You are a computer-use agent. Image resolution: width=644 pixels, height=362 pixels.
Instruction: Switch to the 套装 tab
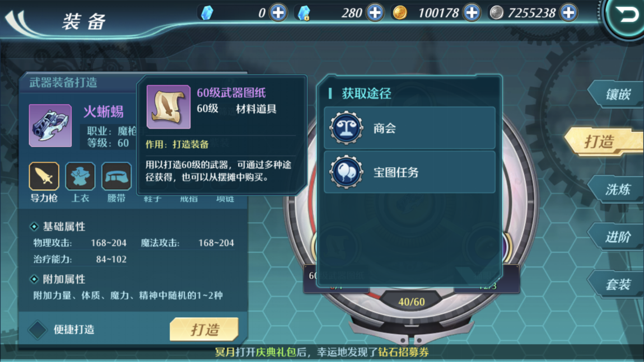(x=616, y=284)
